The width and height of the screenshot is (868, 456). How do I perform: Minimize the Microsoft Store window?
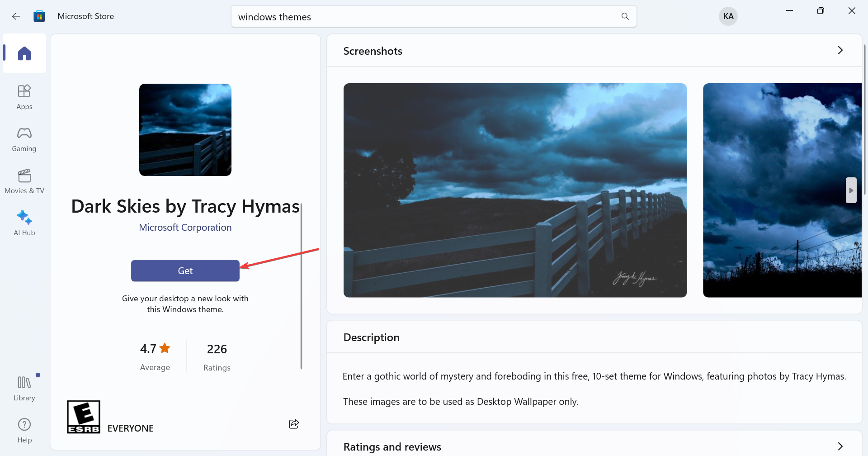790,10
